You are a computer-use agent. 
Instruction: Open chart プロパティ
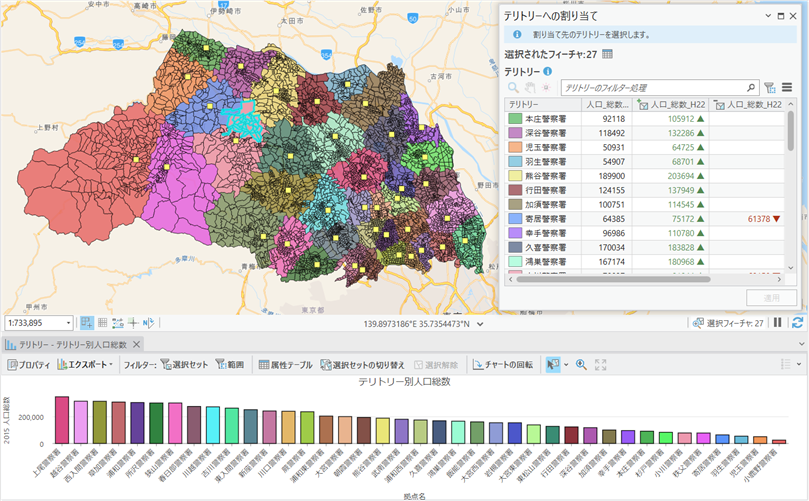coord(28,365)
